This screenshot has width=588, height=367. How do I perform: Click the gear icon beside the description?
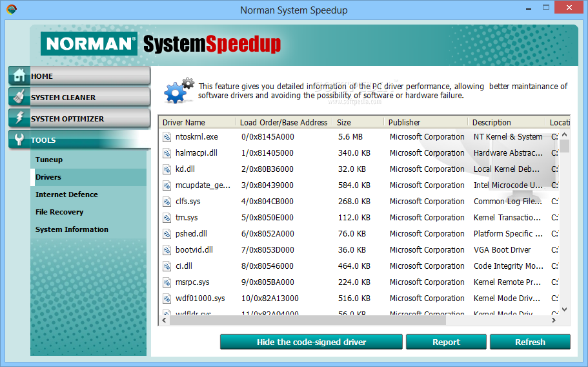click(179, 90)
